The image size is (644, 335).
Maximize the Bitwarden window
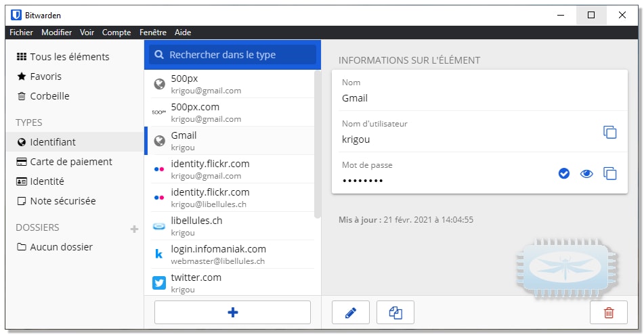[x=591, y=15]
